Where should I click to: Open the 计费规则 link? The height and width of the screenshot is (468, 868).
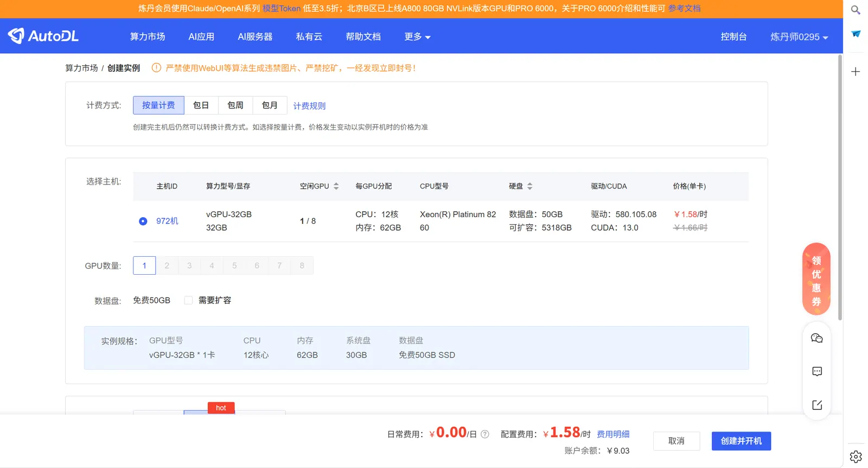pos(309,106)
